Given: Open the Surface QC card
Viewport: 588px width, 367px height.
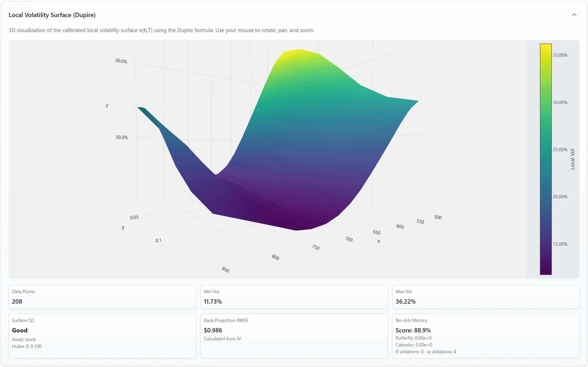Looking at the screenshot, I should pyautogui.click(x=102, y=335).
